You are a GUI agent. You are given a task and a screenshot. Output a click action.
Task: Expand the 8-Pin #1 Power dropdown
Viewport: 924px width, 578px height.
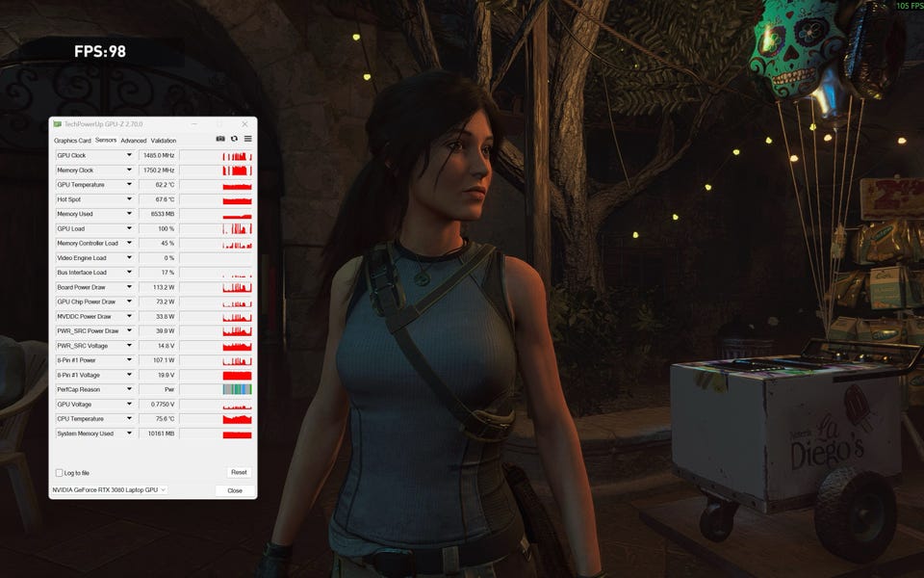pos(129,359)
